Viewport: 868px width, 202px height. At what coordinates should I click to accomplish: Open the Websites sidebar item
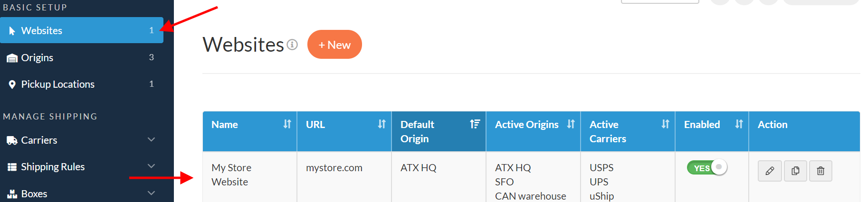pyautogui.click(x=42, y=30)
